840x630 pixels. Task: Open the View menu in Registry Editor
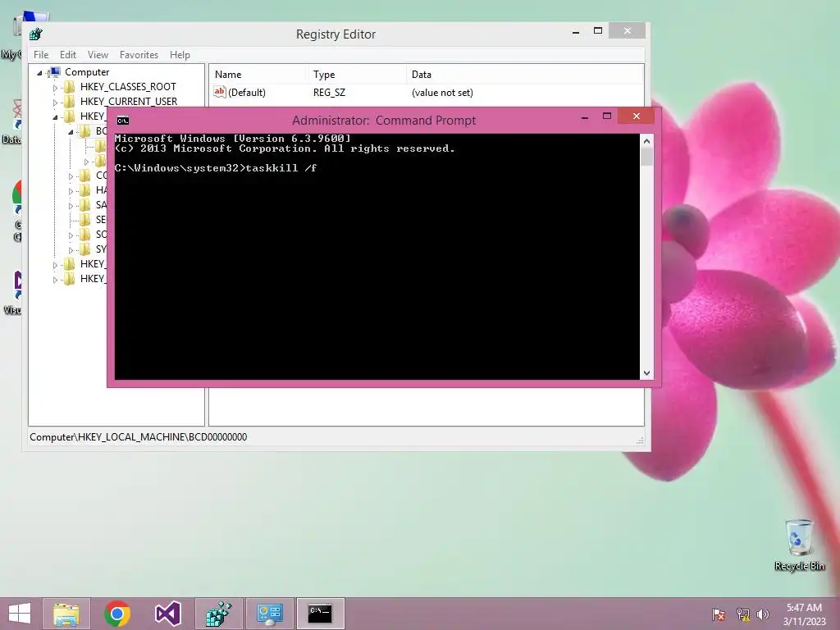click(98, 55)
